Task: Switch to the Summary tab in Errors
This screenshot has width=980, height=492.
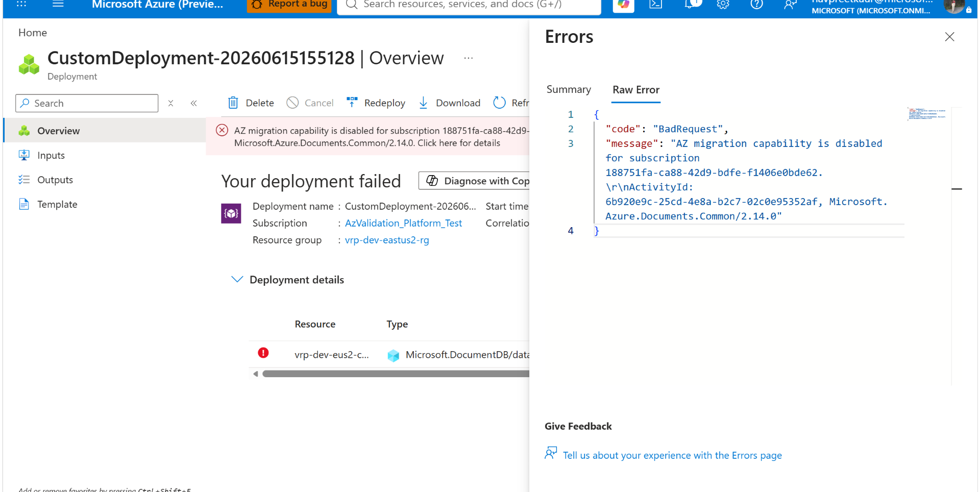Action: (x=569, y=89)
